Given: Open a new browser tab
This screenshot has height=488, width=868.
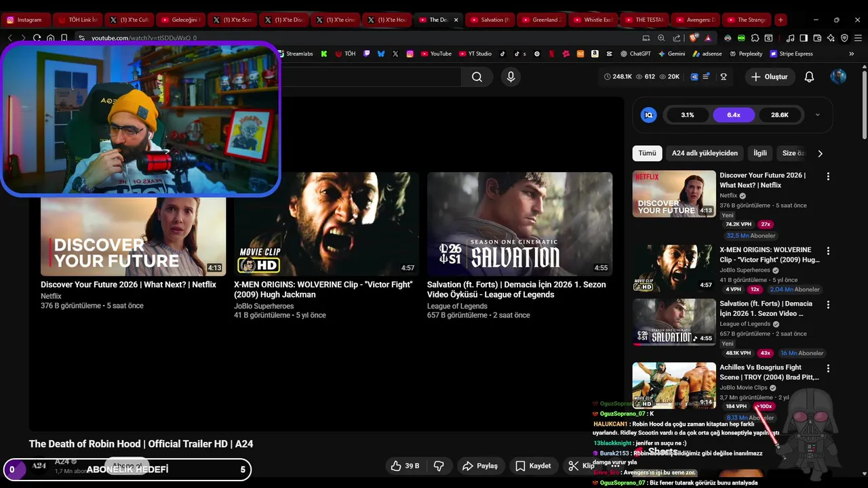Looking at the screenshot, I should [781, 20].
